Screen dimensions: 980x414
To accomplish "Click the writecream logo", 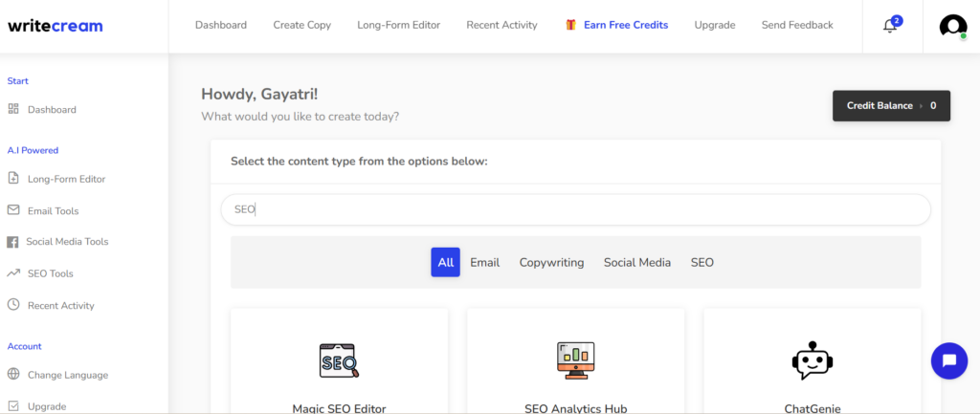I will click(x=55, y=26).
